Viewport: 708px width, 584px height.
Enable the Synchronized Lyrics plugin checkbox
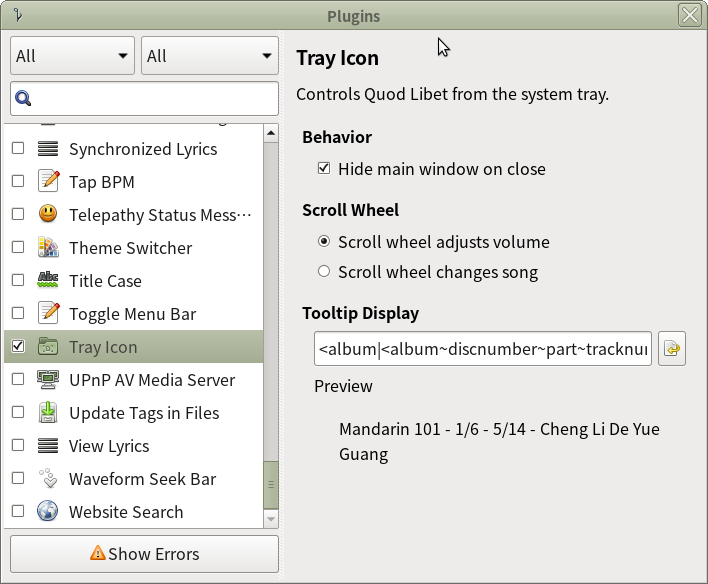pyautogui.click(x=18, y=149)
